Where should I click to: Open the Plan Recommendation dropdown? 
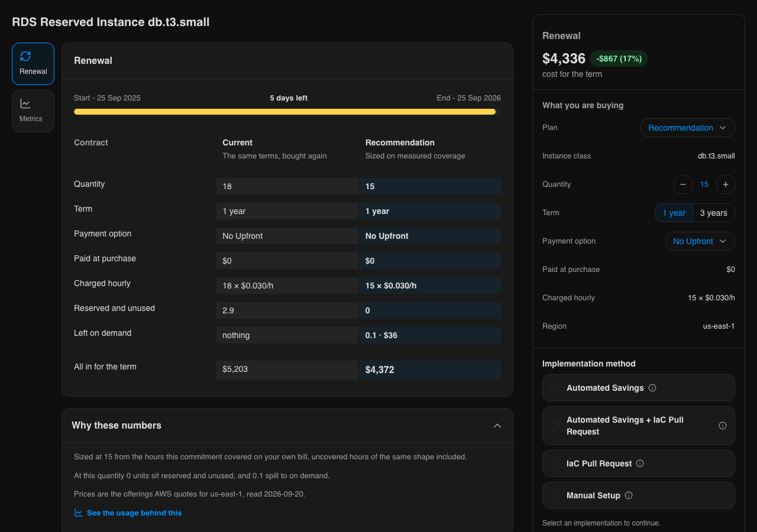click(687, 128)
